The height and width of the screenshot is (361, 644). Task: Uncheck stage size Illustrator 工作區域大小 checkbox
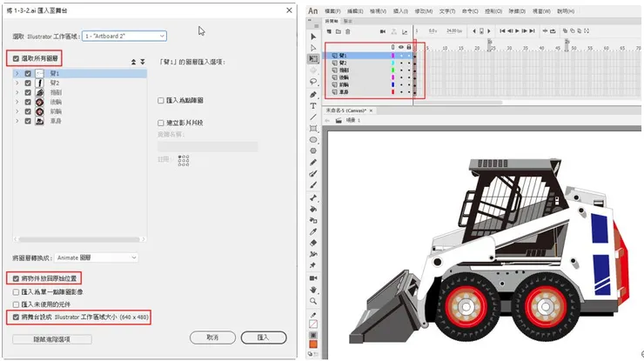pos(16,317)
